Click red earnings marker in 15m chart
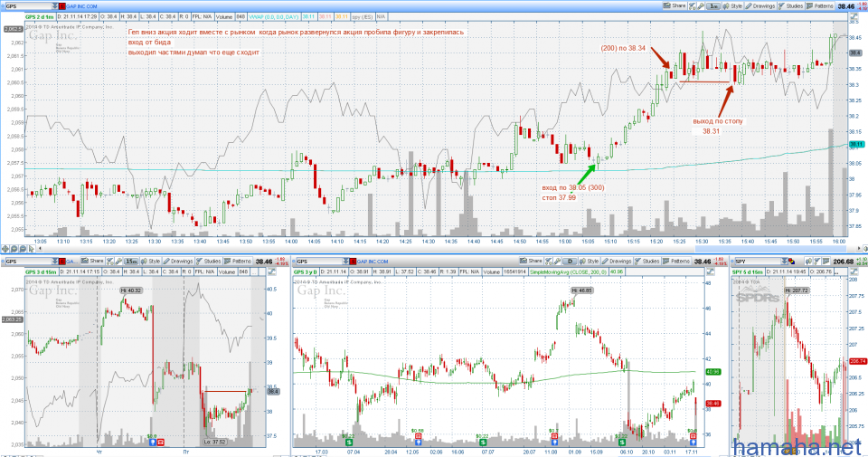The image size is (868, 457). click(161, 442)
